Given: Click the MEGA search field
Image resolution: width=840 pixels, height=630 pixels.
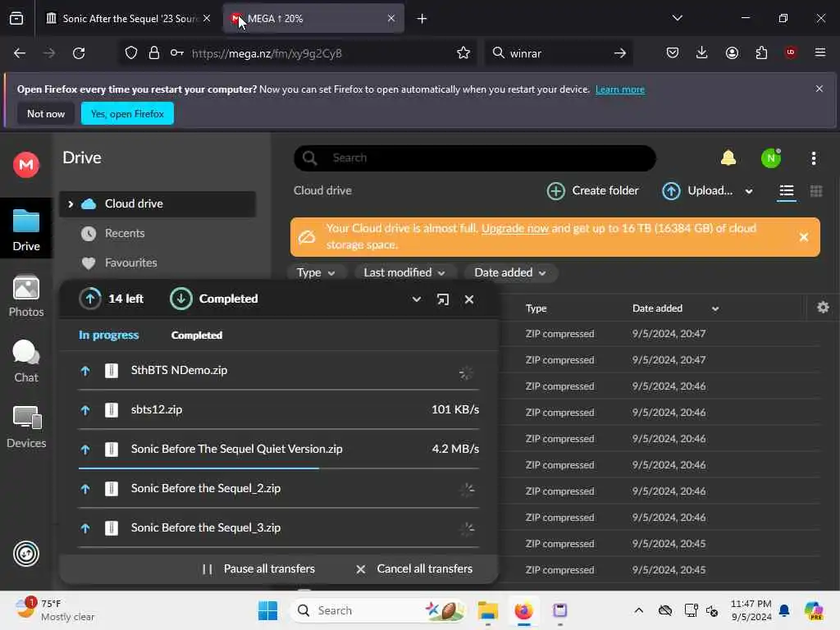Looking at the screenshot, I should click(x=475, y=158).
